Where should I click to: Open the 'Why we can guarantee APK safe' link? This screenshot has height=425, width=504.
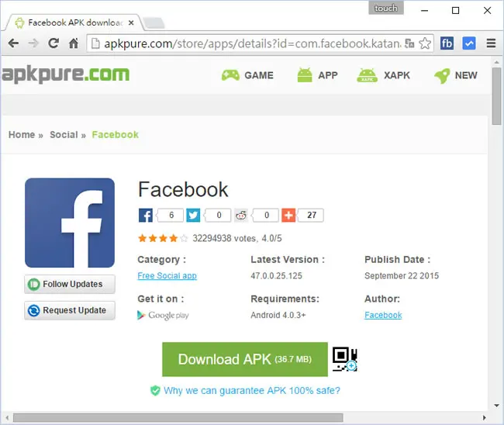tap(252, 390)
